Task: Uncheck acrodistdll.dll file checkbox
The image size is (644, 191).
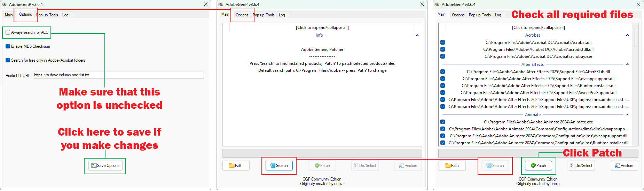Action: click(x=442, y=49)
